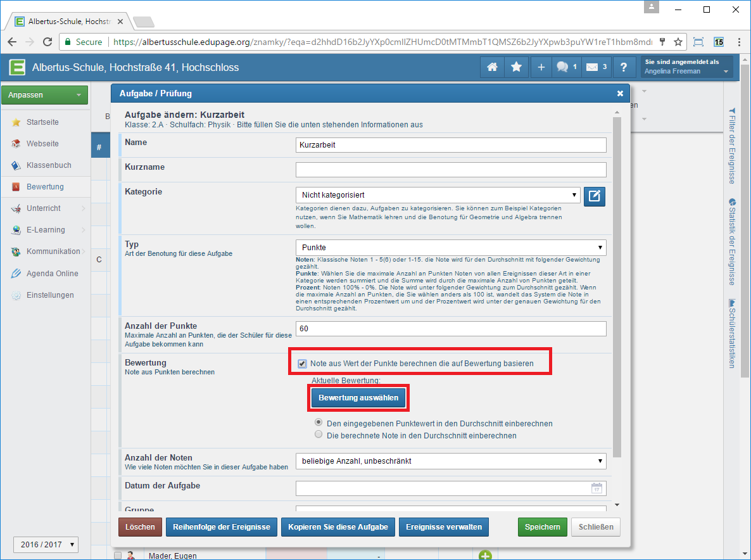
Task: Open browser three-dot menu
Action: point(739,42)
